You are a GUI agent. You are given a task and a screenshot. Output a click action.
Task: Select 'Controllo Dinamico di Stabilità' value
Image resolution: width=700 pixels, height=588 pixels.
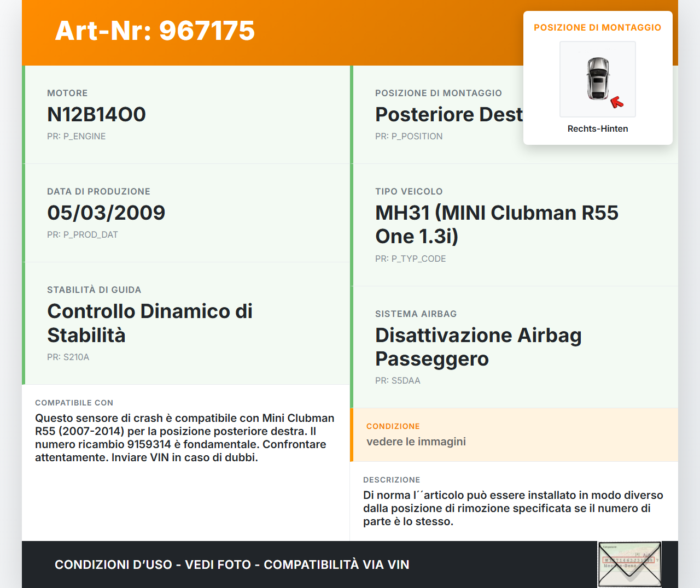click(150, 323)
